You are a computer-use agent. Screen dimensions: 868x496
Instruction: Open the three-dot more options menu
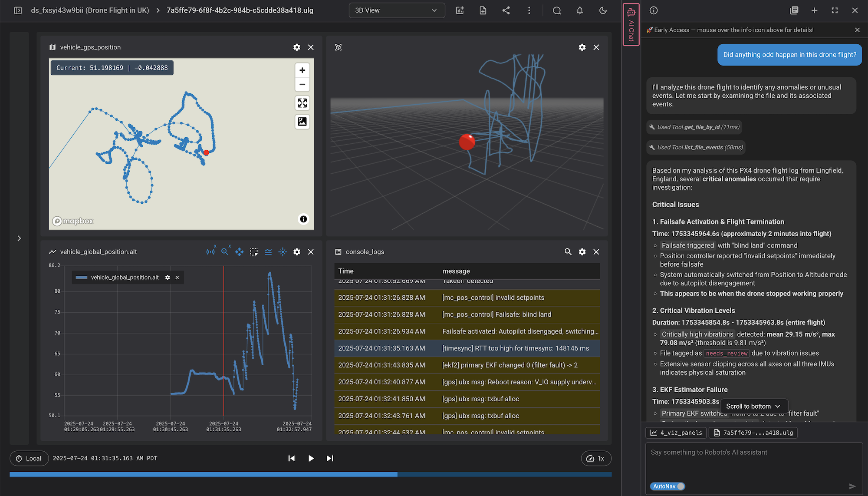coord(529,10)
